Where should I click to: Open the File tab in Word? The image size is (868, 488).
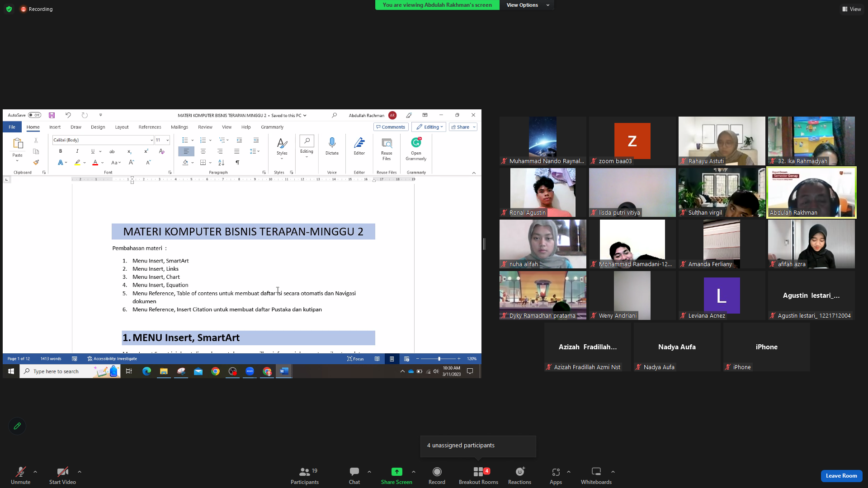pyautogui.click(x=12, y=127)
